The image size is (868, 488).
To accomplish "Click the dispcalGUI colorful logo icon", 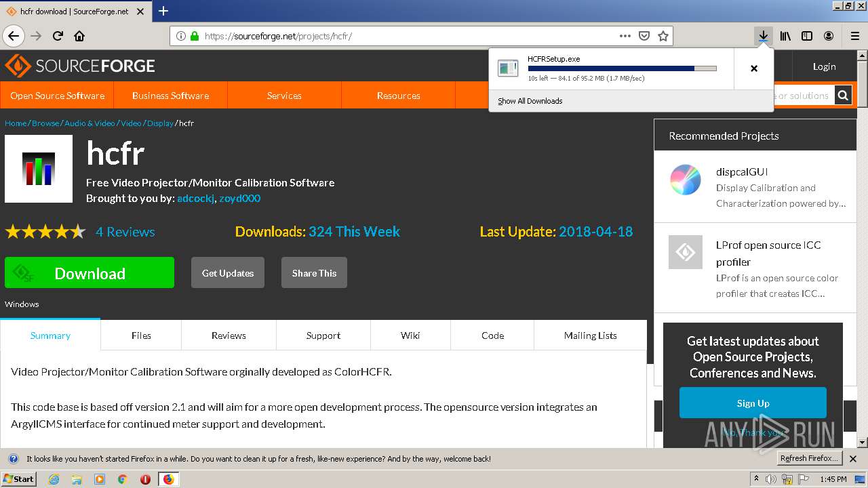I will [x=686, y=180].
